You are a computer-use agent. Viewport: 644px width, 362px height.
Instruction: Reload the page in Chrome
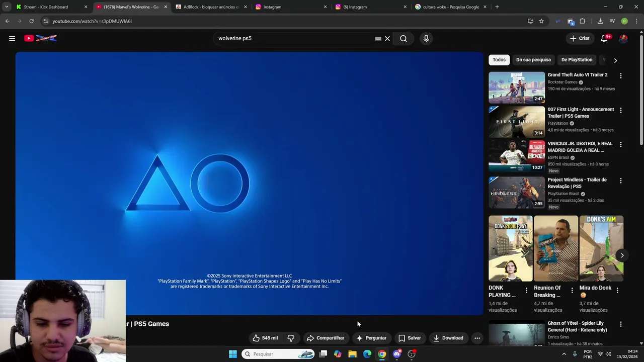[x=31, y=21]
